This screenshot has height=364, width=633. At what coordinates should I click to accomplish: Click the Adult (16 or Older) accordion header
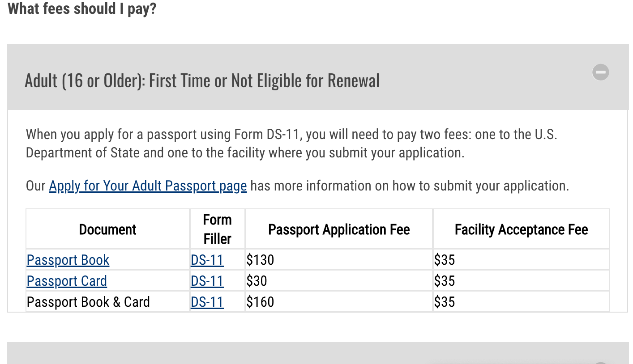pyautogui.click(x=202, y=81)
